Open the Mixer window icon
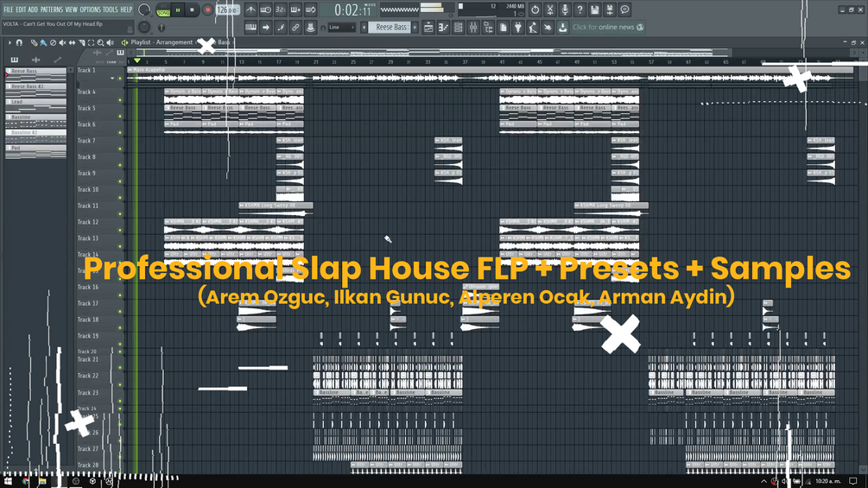The width and height of the screenshot is (868, 488). pyautogui.click(x=473, y=27)
